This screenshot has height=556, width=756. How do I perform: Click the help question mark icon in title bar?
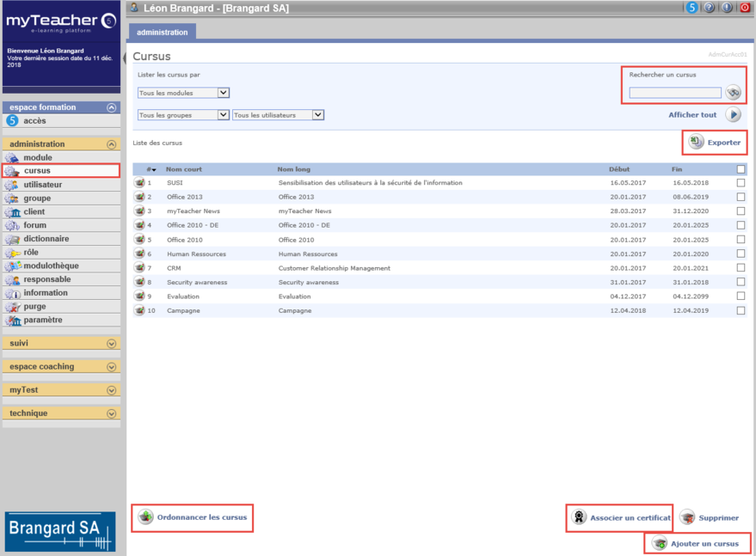click(709, 8)
